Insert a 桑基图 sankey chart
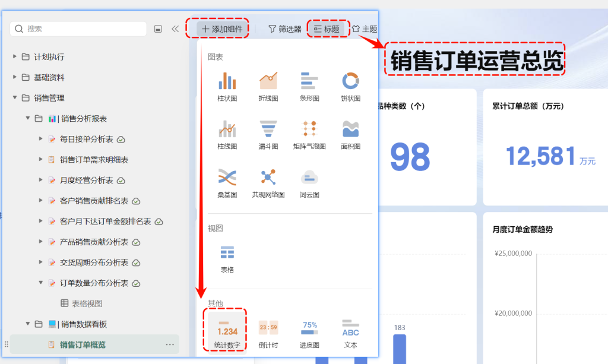 pyautogui.click(x=227, y=178)
